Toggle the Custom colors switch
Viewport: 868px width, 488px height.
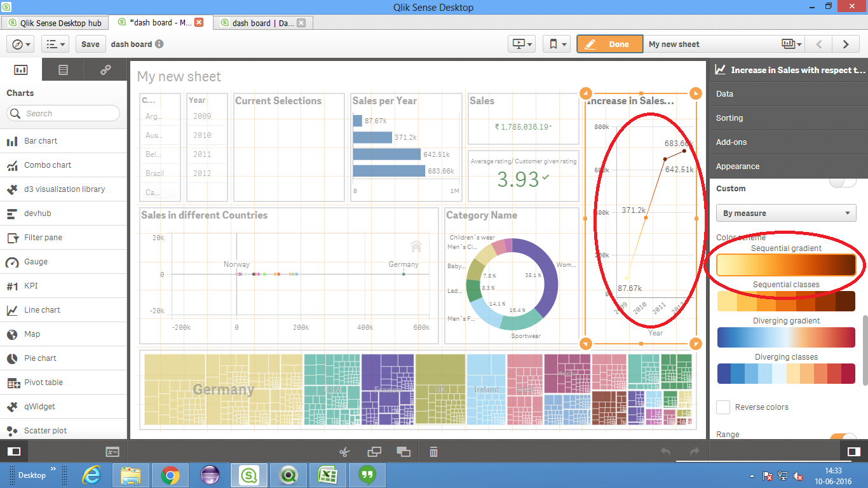(843, 183)
